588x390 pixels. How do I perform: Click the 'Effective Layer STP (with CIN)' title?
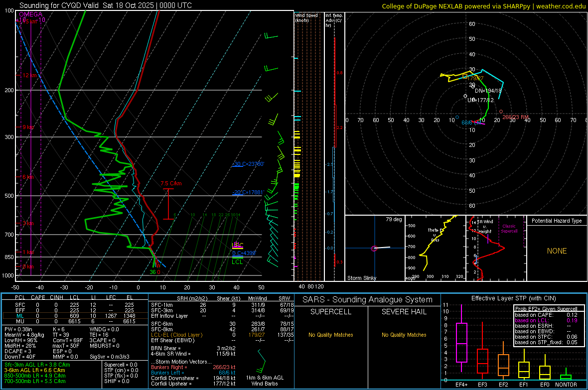[513, 298]
